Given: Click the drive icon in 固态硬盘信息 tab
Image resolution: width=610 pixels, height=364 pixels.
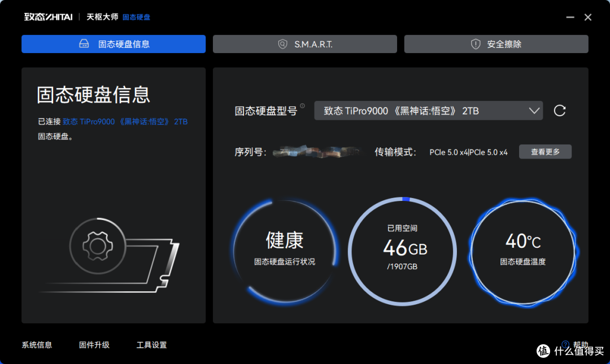Looking at the screenshot, I should pyautogui.click(x=84, y=43).
